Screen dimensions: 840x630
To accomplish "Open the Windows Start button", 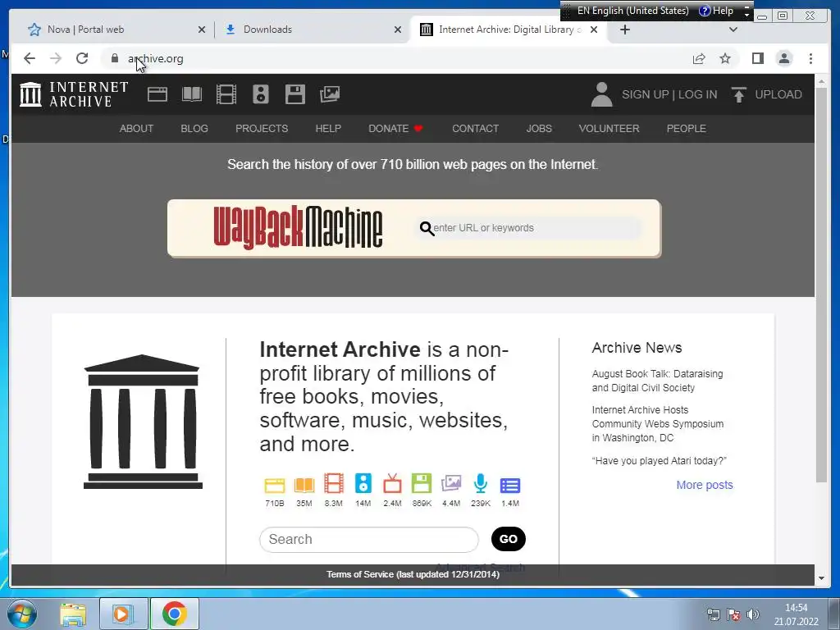I will (22, 614).
